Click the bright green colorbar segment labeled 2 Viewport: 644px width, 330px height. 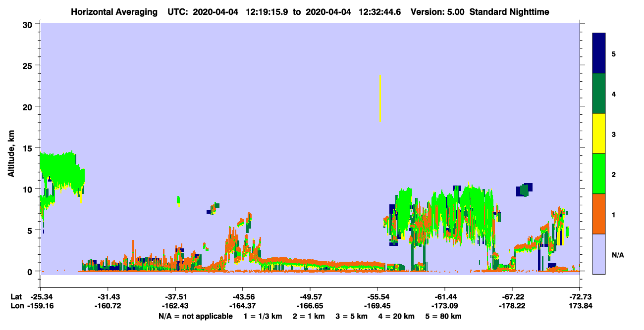(x=599, y=174)
